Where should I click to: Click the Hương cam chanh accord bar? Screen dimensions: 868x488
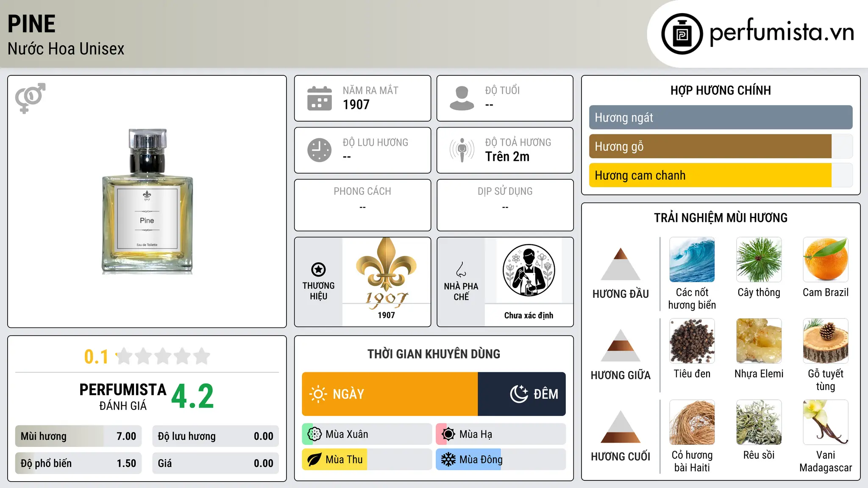coord(721,175)
